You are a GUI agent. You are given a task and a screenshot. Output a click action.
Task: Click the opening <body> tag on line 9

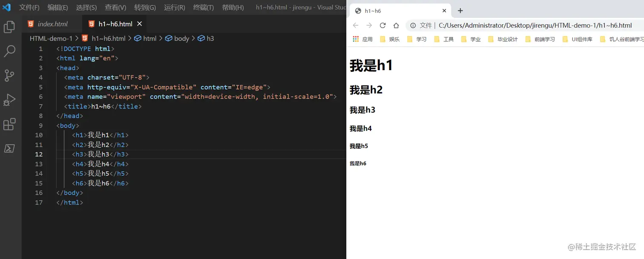point(68,125)
